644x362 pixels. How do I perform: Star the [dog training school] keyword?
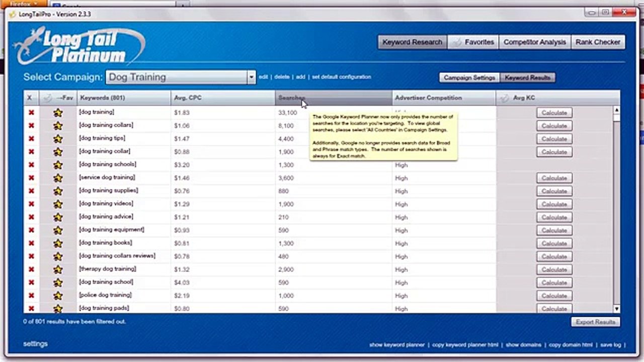58,283
